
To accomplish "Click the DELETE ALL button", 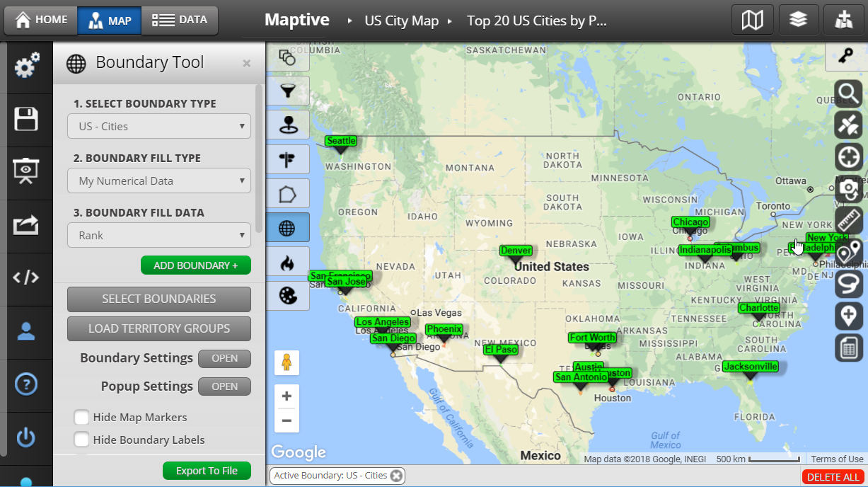I will [833, 477].
